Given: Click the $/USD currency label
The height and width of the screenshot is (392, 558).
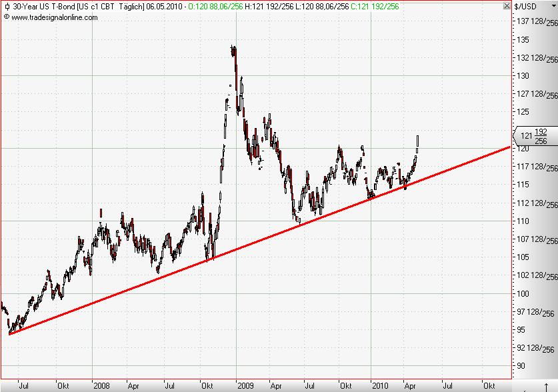Looking at the screenshot, I should pos(525,7).
